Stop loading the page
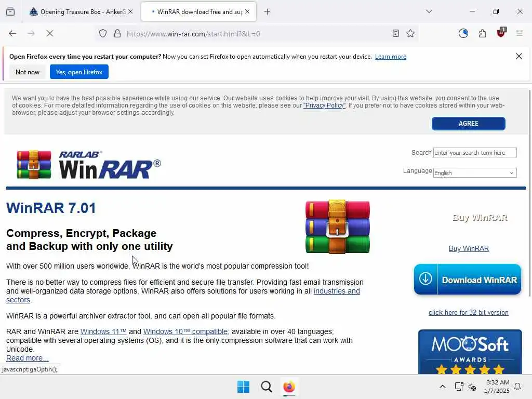532x399 pixels. (49, 33)
